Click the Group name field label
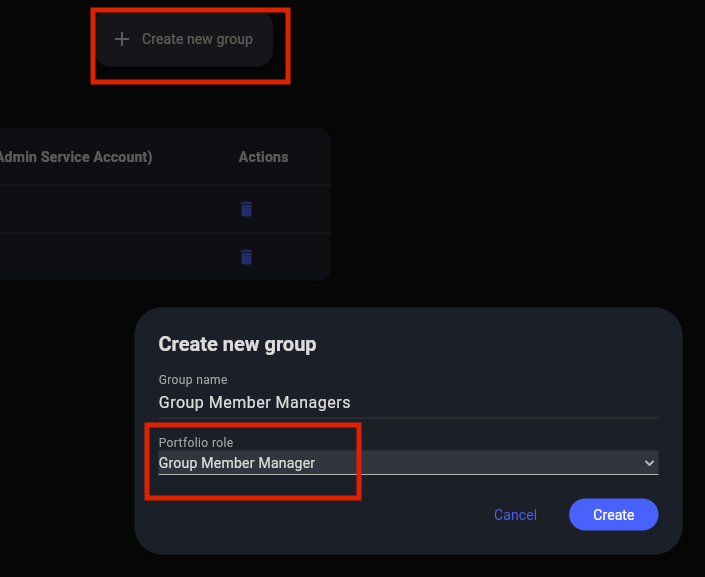The image size is (705, 577). point(193,380)
